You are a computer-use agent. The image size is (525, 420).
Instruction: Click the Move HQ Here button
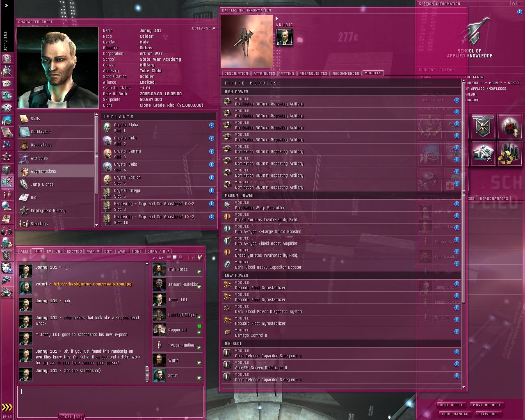[487, 405]
